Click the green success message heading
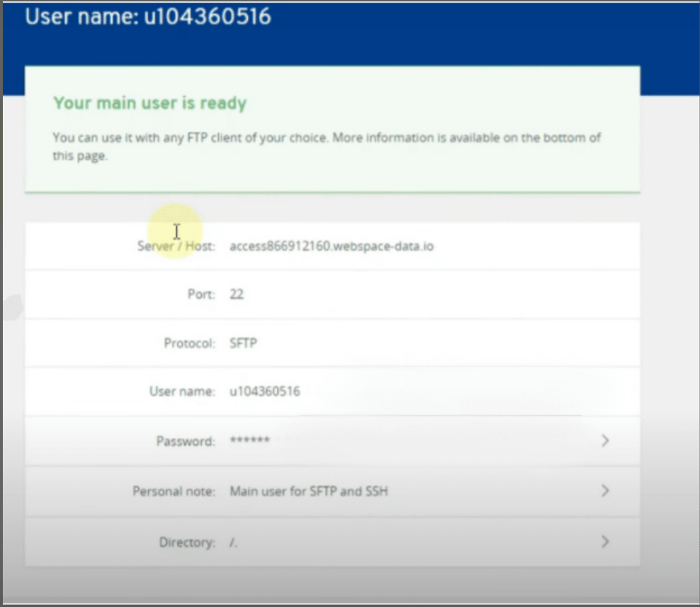This screenshot has width=700, height=607. pyautogui.click(x=150, y=103)
